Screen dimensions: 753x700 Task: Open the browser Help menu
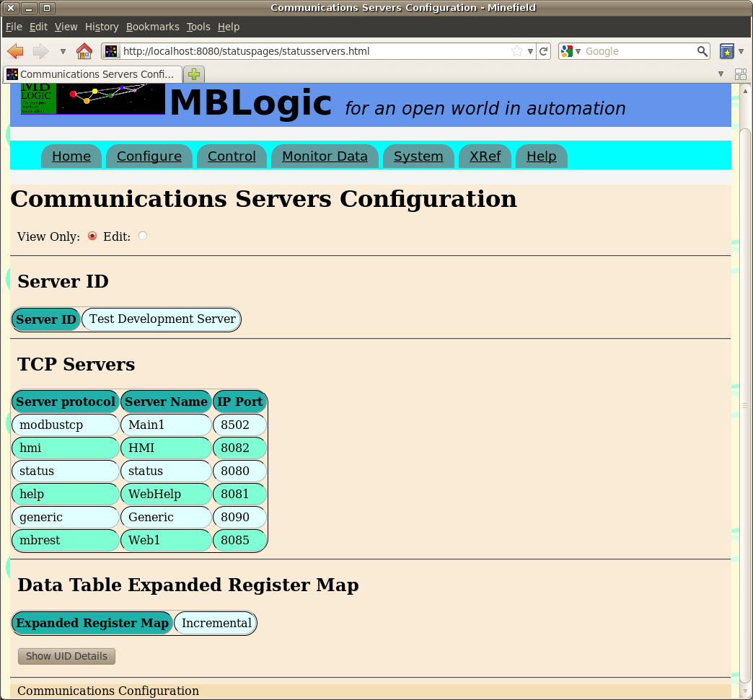click(229, 27)
